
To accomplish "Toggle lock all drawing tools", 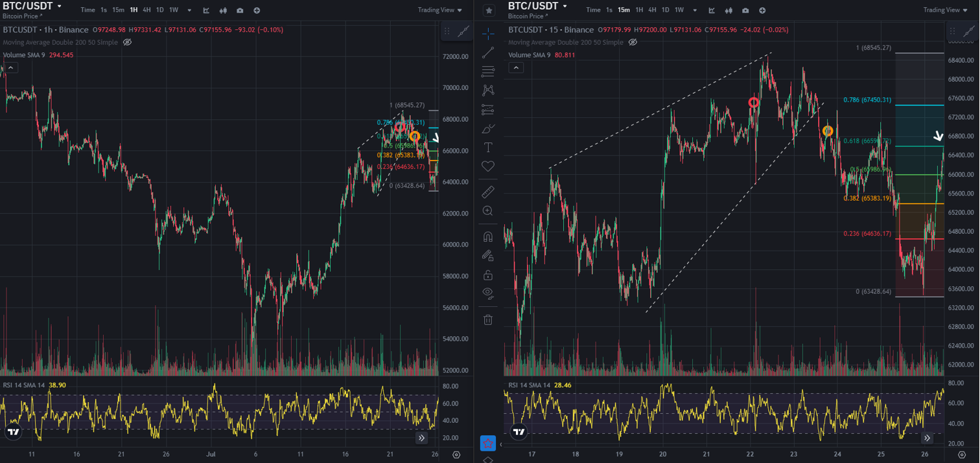I will click(488, 275).
